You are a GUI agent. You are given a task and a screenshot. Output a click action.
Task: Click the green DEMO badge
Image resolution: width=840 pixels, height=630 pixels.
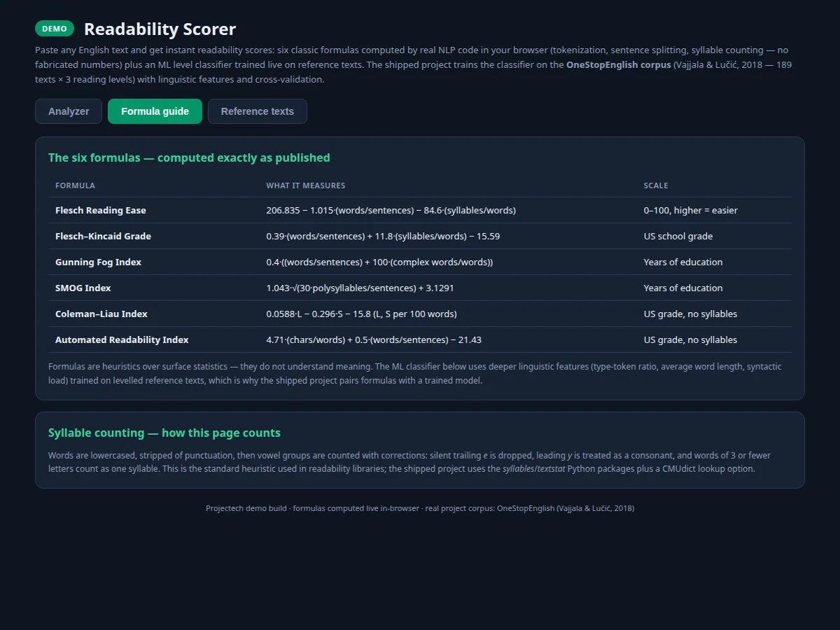click(x=55, y=29)
